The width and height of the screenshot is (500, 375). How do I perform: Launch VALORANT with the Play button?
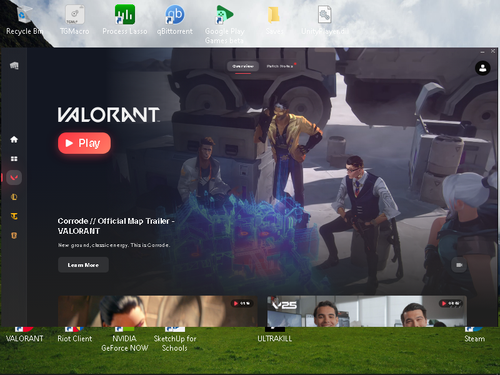pos(84,143)
